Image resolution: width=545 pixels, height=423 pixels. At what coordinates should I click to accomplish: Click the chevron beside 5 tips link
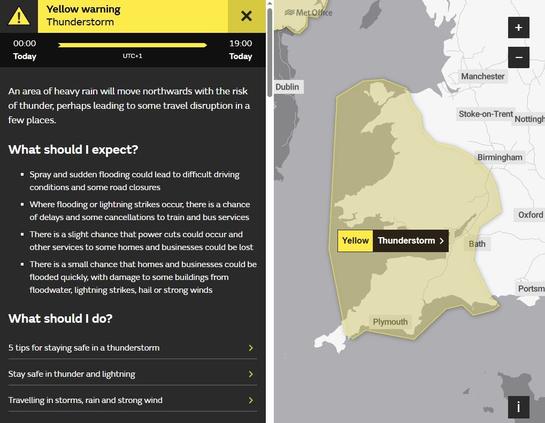251,348
